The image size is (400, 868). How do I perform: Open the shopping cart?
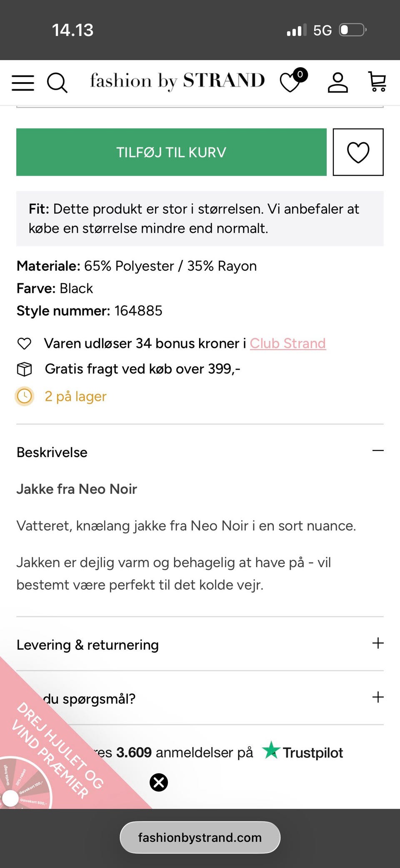[x=377, y=82]
